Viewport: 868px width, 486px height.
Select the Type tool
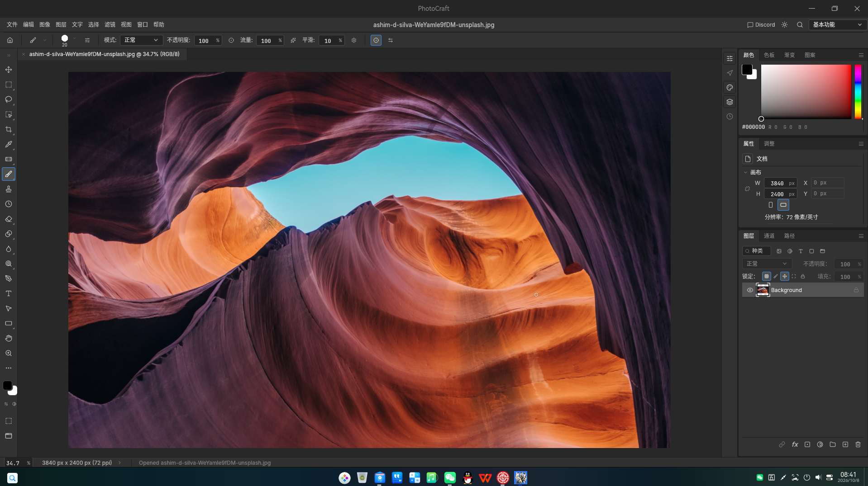[9, 293]
